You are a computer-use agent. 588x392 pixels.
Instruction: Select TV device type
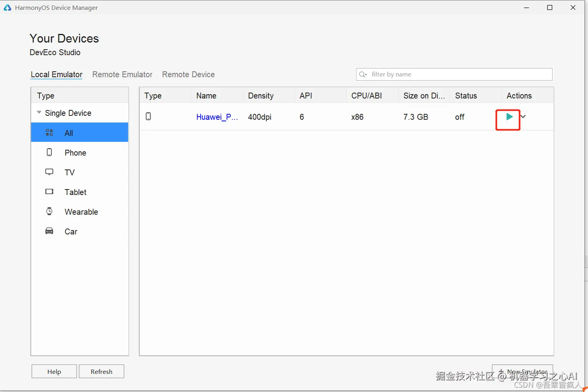click(80, 172)
